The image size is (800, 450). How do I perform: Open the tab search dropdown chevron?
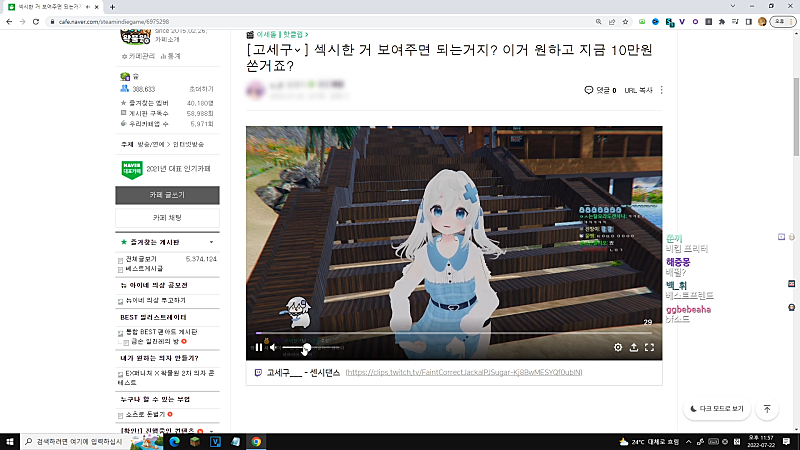click(733, 6)
